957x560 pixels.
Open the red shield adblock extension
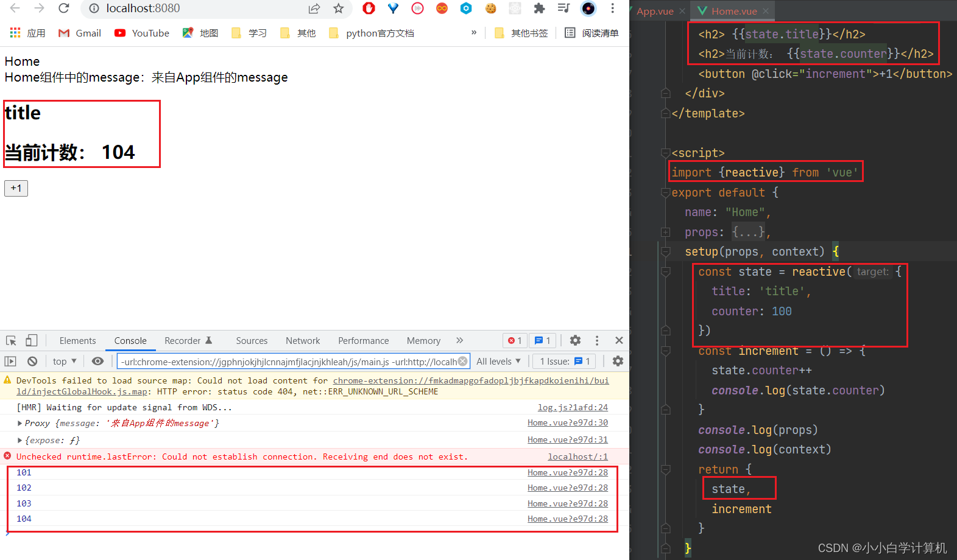click(x=369, y=8)
